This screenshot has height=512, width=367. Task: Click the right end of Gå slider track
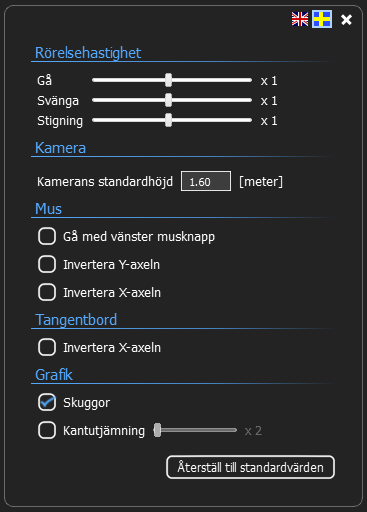click(249, 80)
